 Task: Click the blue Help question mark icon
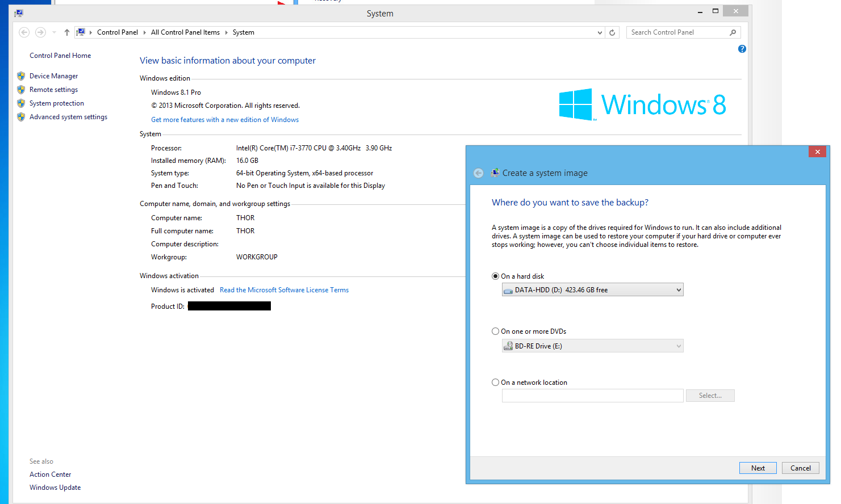[742, 49]
